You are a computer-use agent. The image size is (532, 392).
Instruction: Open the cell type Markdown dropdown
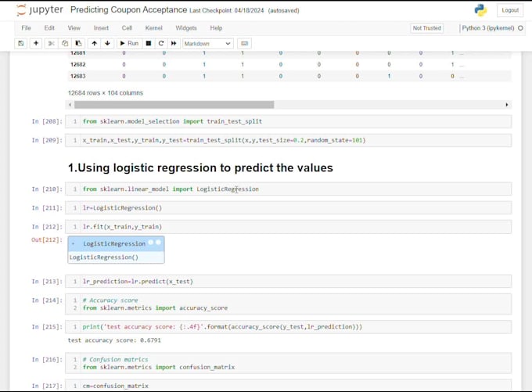pos(207,44)
